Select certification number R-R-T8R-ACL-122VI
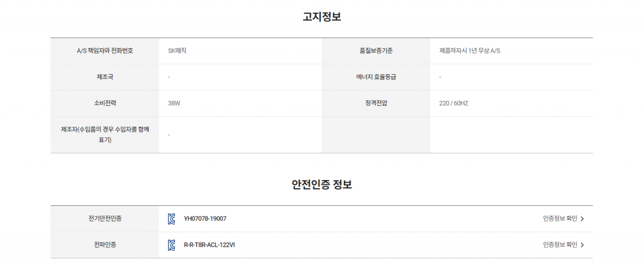 pyautogui.click(x=209, y=245)
